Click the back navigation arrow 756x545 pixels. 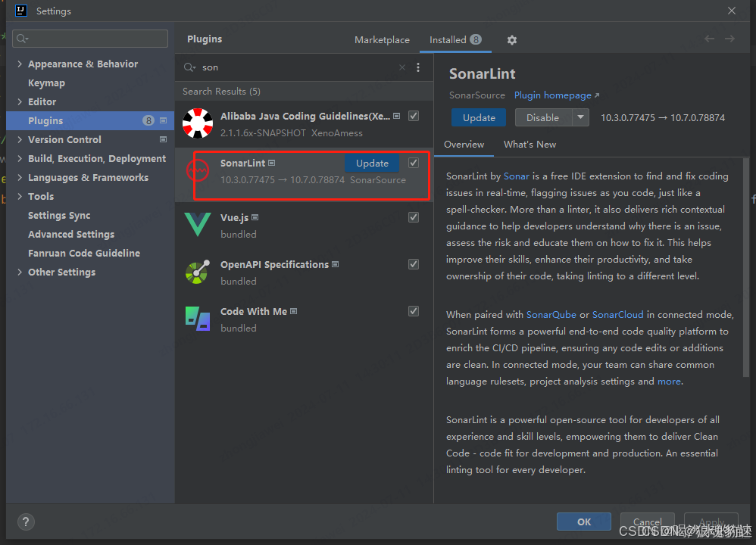709,39
